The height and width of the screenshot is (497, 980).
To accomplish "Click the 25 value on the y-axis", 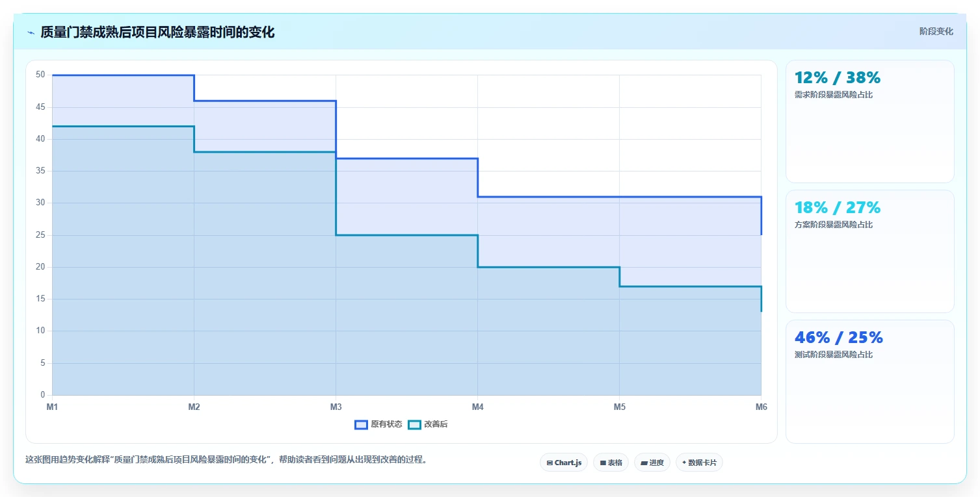I will pyautogui.click(x=40, y=235).
